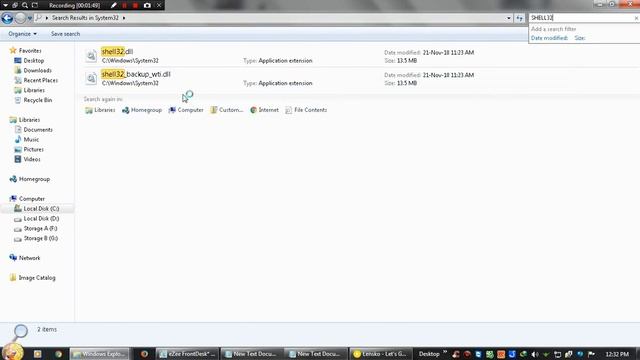Open the address bar history dropdown
Screen dimensions: 640x360
(x=509, y=18)
